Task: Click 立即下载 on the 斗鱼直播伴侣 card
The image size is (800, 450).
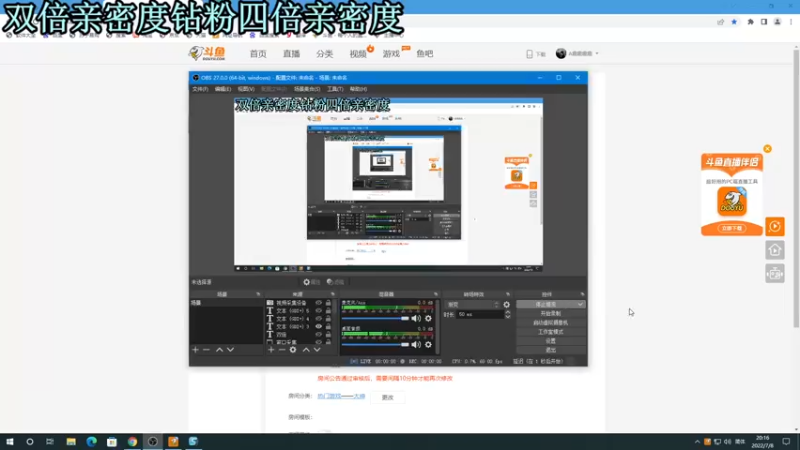Action: coord(732,229)
